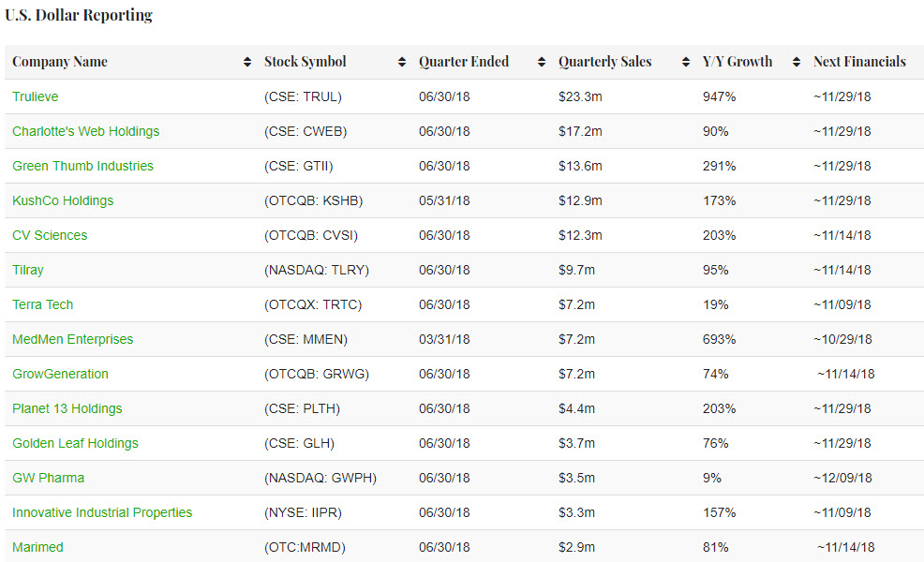Visit the Planet 13 Holdings link
Image resolution: width=924 pixels, height=562 pixels.
67,408
